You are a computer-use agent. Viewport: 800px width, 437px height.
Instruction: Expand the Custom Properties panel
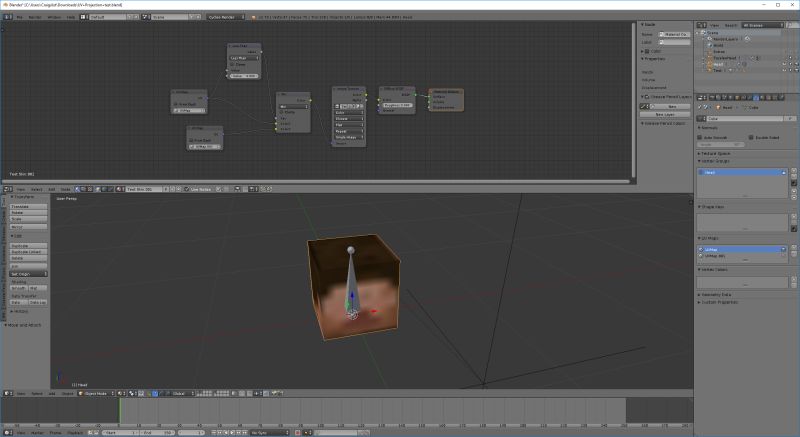tap(718, 302)
